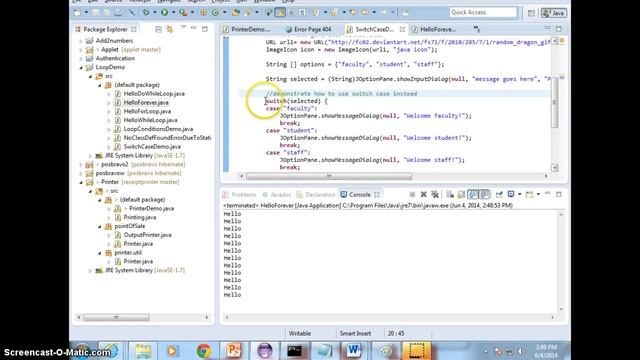Collapse the pointOfSale package
640x360 pixels.
(x=100, y=226)
